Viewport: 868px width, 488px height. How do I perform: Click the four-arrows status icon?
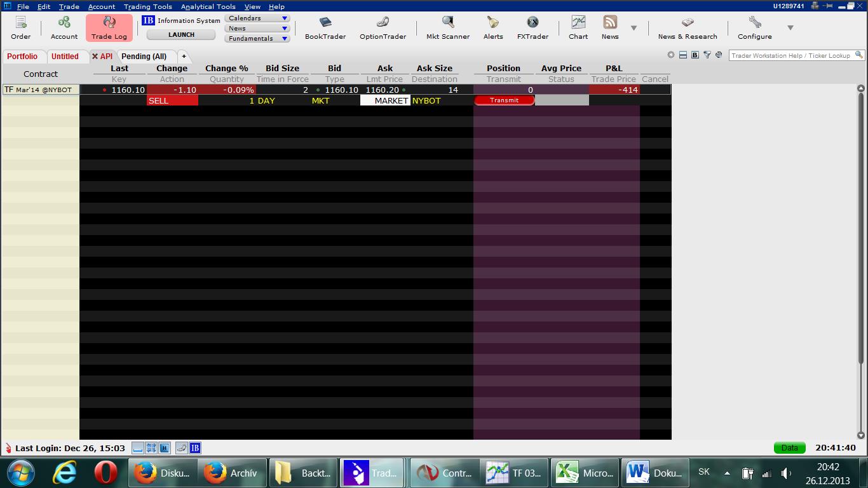coord(151,448)
